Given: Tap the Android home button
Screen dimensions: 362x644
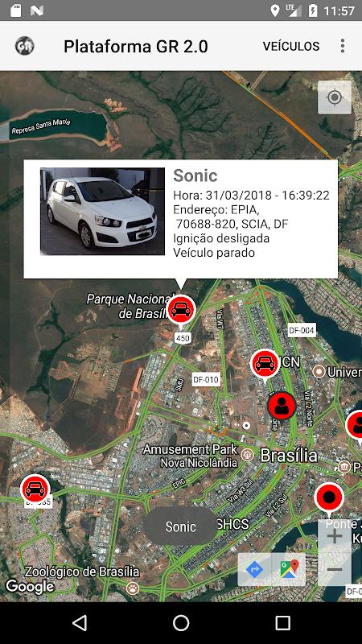Looking at the screenshot, I should 181,623.
